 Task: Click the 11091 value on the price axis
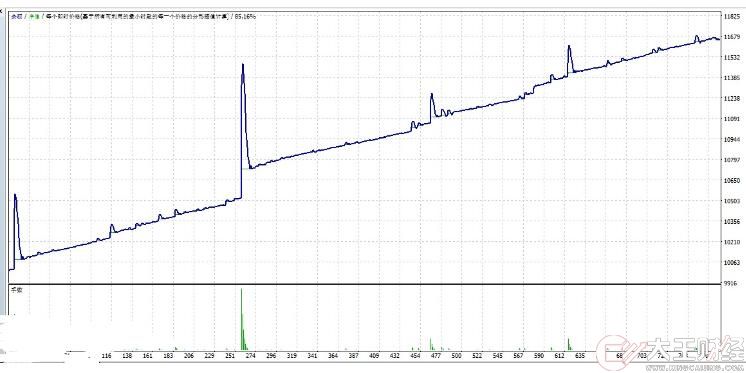733,119
